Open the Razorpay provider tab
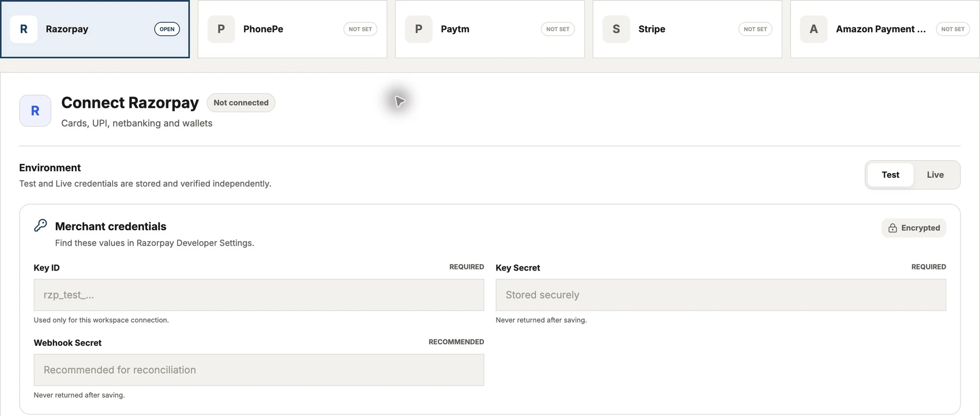Image resolution: width=980 pixels, height=416 pixels. pyautogui.click(x=95, y=29)
